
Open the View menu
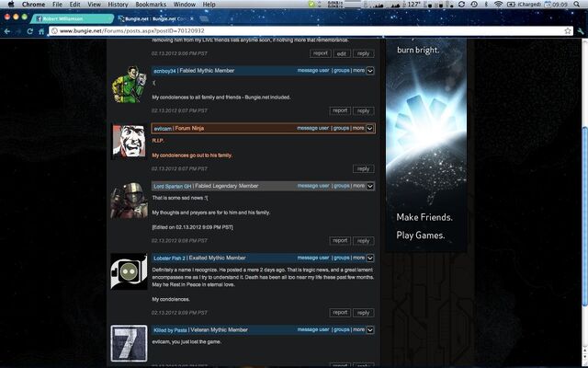pyautogui.click(x=94, y=4)
